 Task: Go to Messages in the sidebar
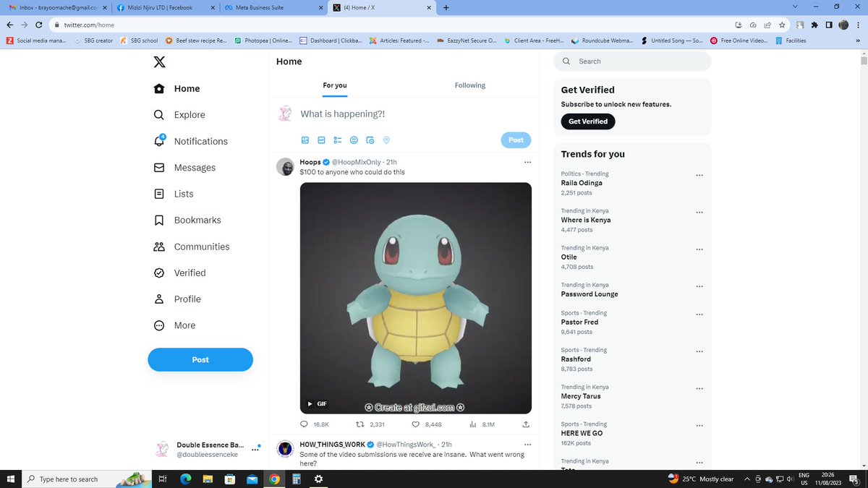[x=184, y=168]
